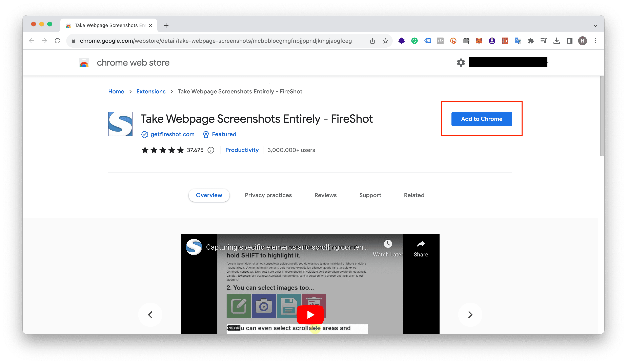The width and height of the screenshot is (627, 364).
Task: Click Watch Later on the video
Action: (388, 248)
